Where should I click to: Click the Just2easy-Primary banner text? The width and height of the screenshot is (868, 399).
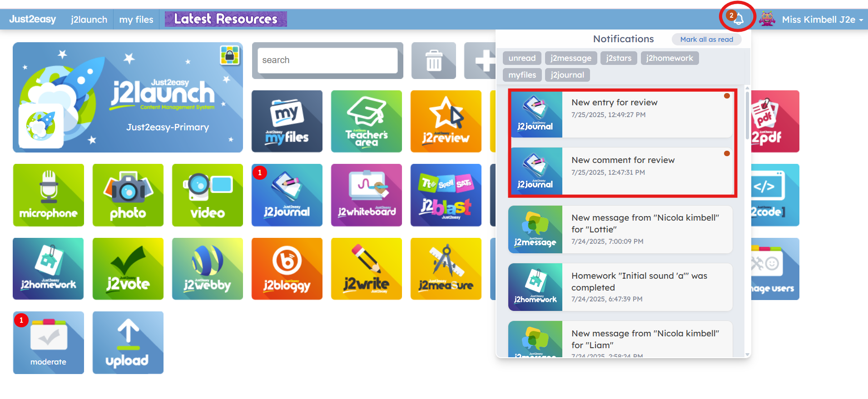point(168,127)
